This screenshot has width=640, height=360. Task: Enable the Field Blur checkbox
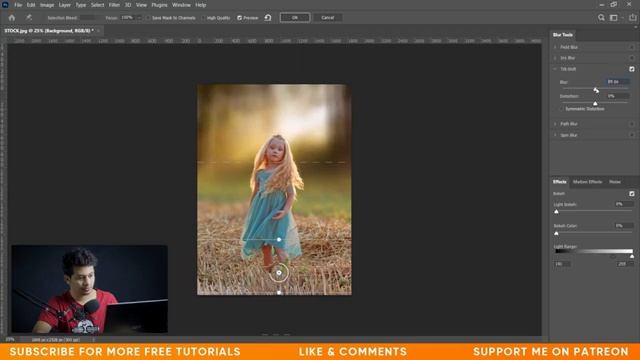[x=631, y=47]
